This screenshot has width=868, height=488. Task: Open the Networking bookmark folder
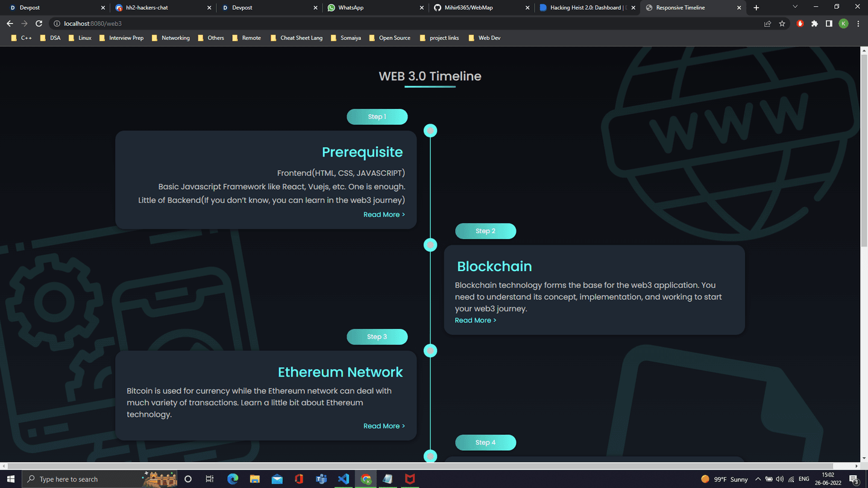[171, 37]
